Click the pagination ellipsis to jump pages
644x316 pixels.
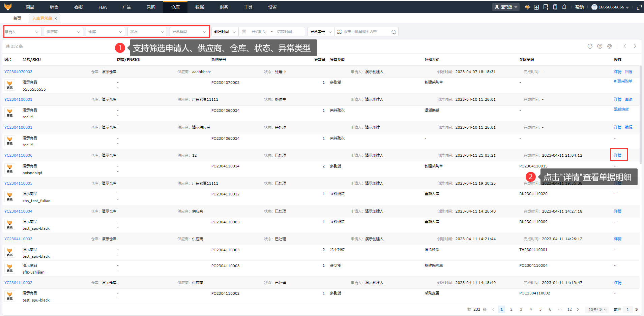pyautogui.click(x=560, y=309)
